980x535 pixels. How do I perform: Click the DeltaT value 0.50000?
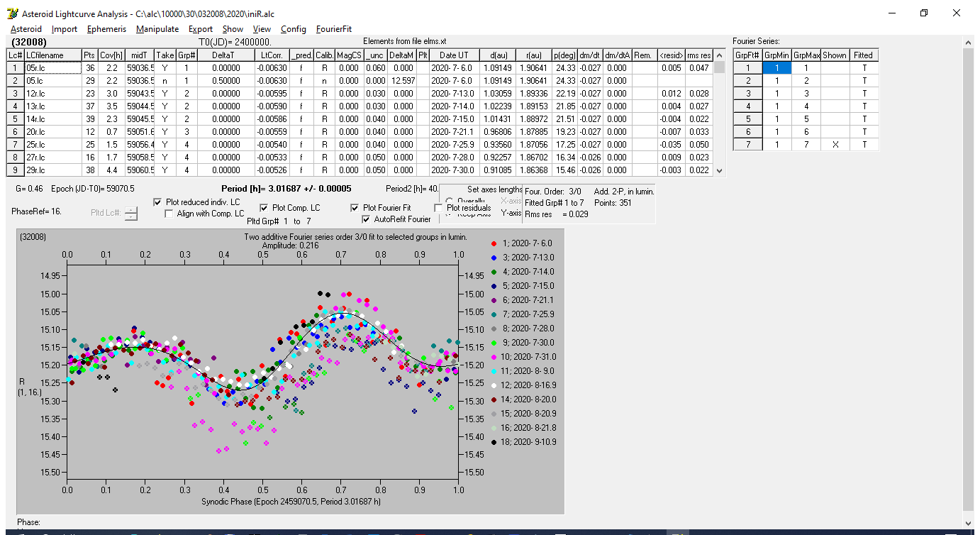pos(225,81)
